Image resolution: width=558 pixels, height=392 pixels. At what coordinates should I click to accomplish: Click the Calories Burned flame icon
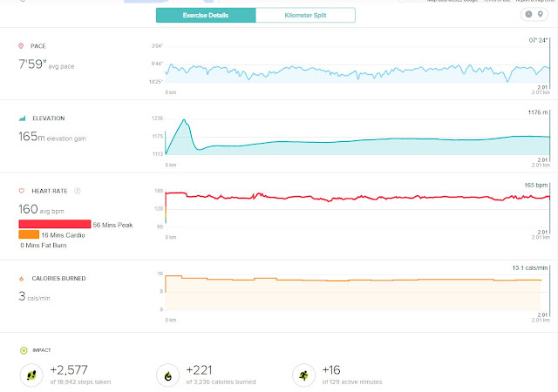[x=21, y=279]
